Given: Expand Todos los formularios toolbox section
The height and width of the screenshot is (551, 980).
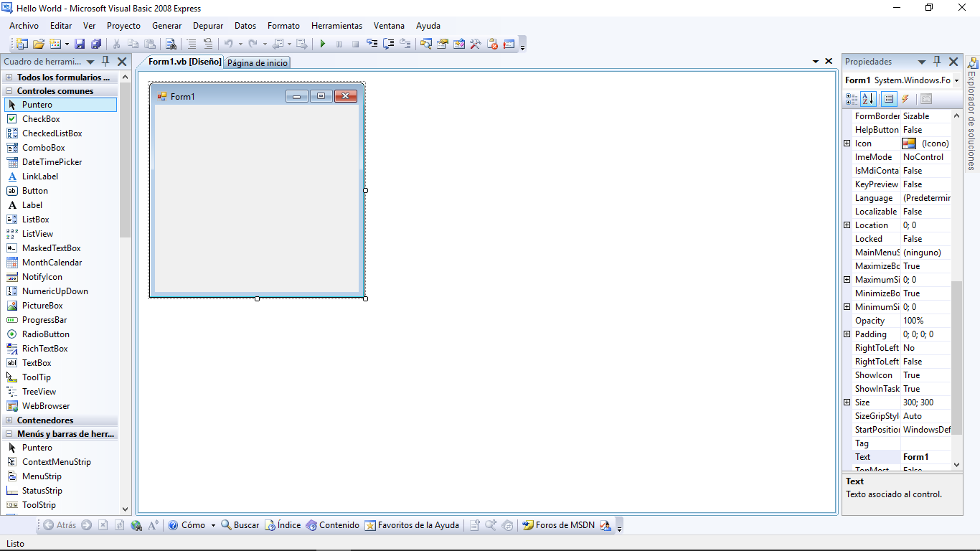Looking at the screenshot, I should (x=9, y=77).
